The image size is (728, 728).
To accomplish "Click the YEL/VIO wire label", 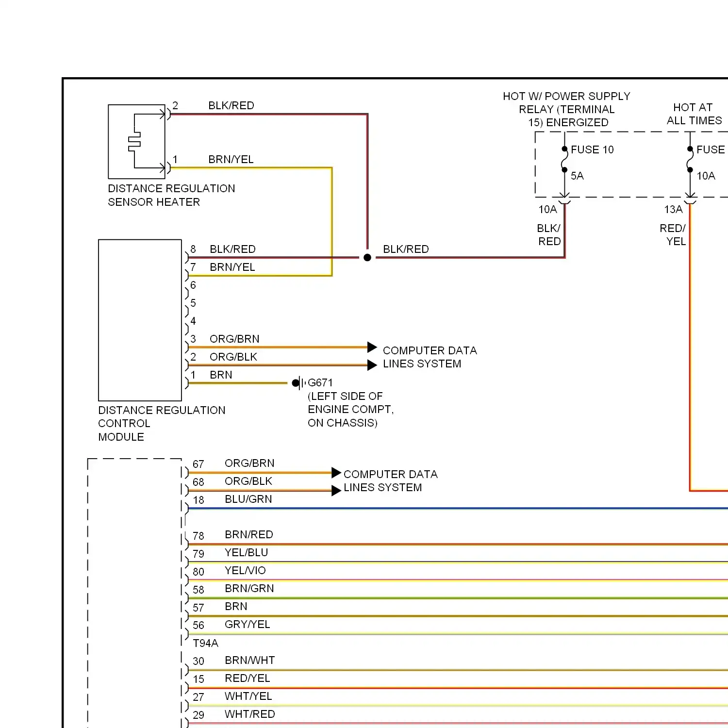I will point(245,570).
